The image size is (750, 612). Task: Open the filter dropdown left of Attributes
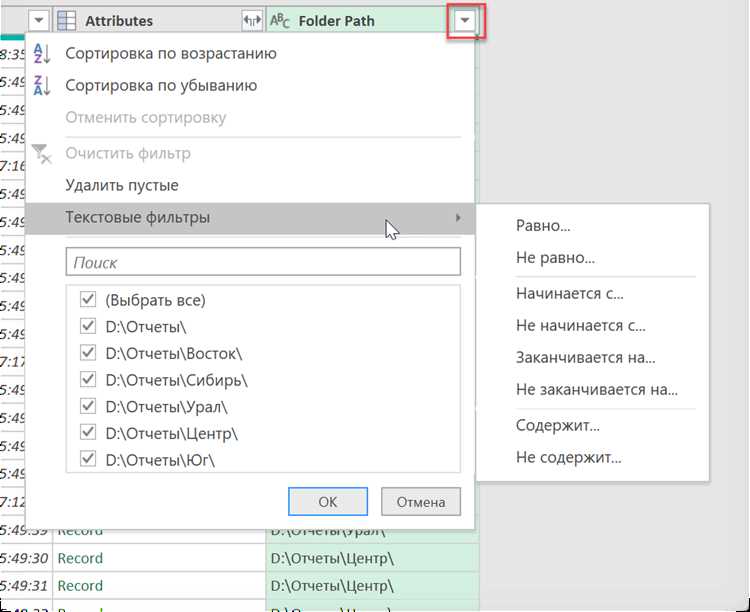tap(39, 21)
